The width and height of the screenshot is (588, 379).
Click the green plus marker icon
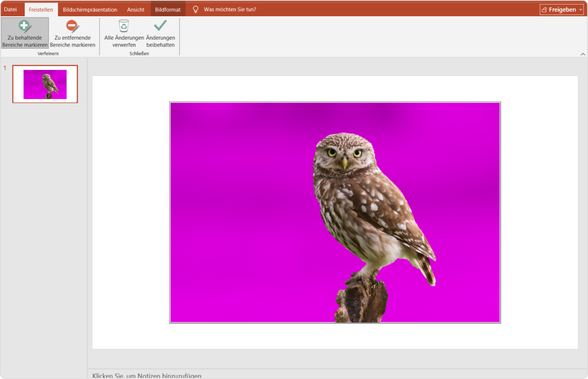pos(24,26)
